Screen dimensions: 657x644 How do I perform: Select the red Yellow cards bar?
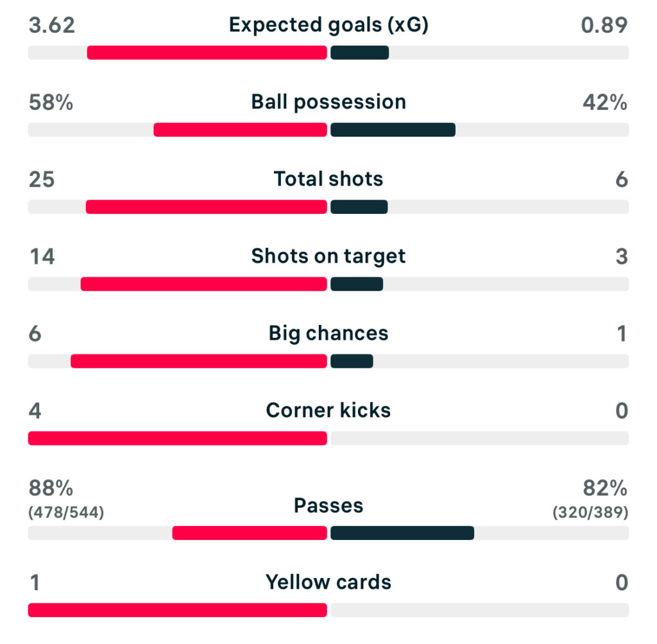[177, 610]
